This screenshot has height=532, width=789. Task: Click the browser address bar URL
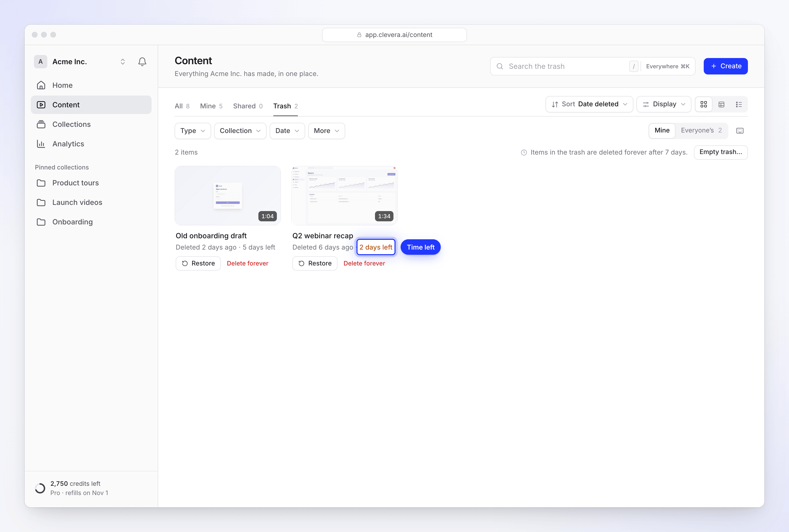click(x=398, y=35)
